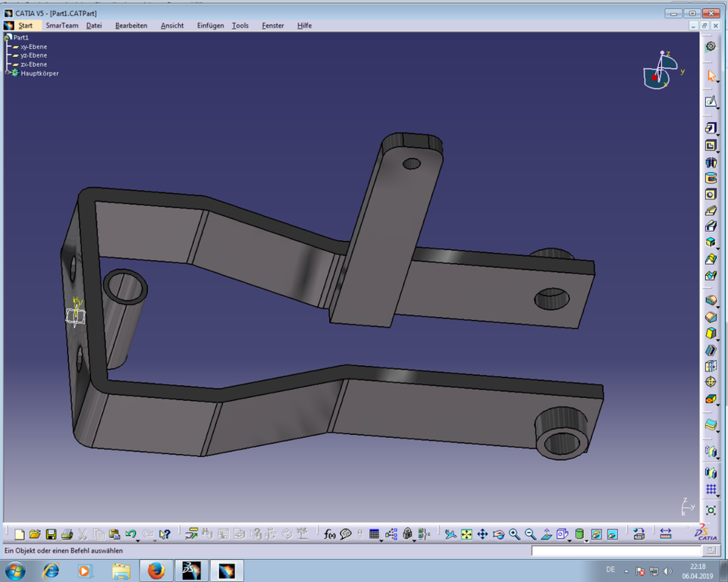
Task: Open the Einfügen menu
Action: [210, 25]
